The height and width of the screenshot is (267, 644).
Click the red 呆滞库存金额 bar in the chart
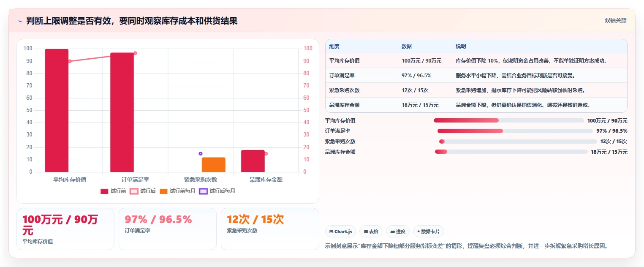pos(253,161)
